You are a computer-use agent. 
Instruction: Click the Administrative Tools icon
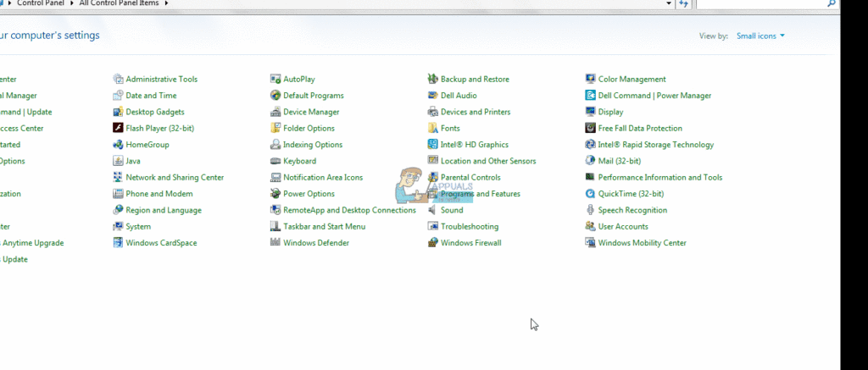(x=119, y=80)
